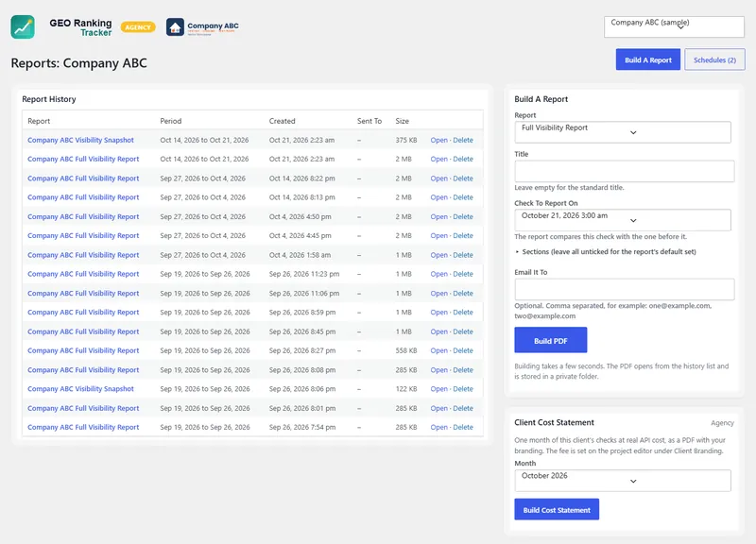Click Delete in the Oct 14 8:13 pm row

click(463, 197)
